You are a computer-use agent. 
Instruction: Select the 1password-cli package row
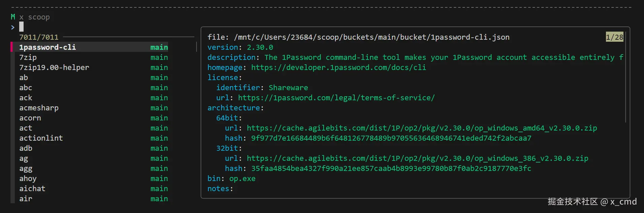pyautogui.click(x=89, y=47)
